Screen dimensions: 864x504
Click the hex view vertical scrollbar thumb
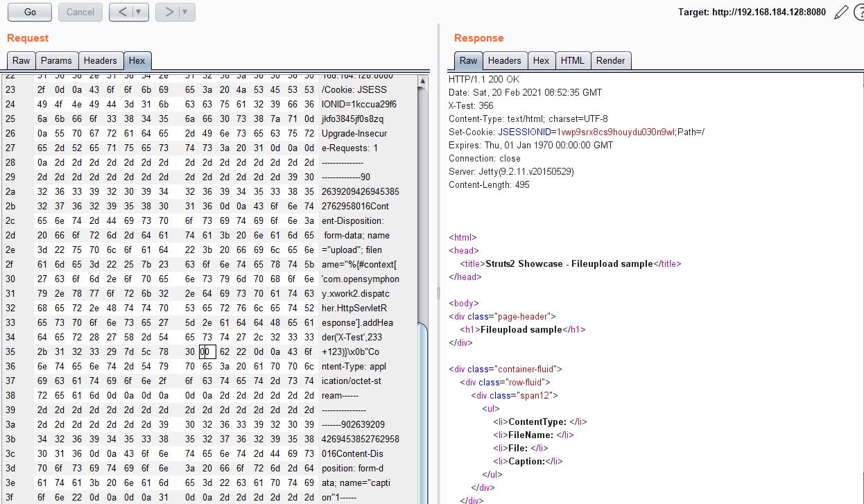[x=422, y=416]
